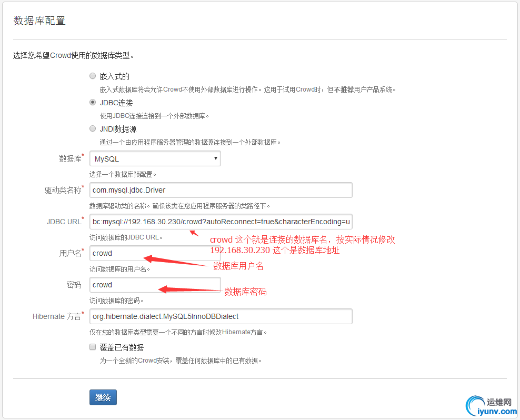520x420 pixels.
Task: Click the 嵌入式的 option label
Action: [x=114, y=77]
